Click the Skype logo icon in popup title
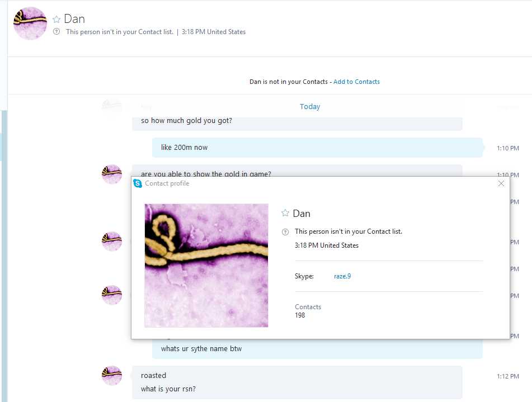This screenshot has height=402, width=532. coord(138,183)
